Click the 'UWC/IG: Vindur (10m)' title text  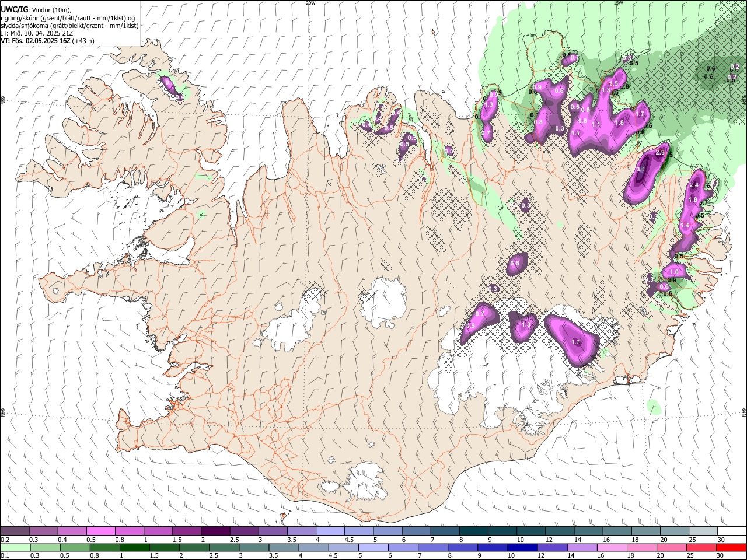point(36,10)
